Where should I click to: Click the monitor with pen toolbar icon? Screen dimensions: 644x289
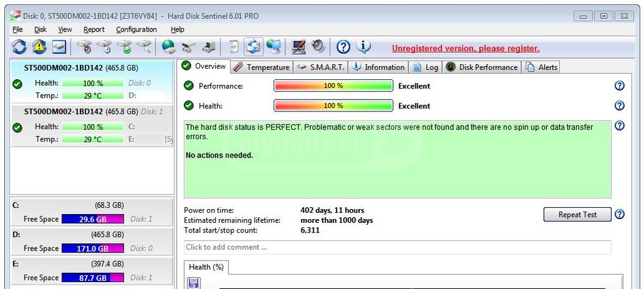pyautogui.click(x=298, y=47)
